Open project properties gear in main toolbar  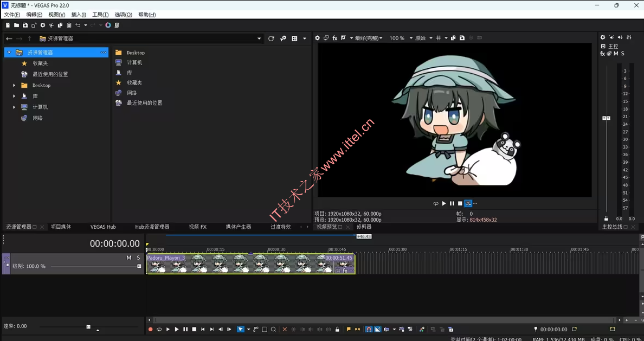coord(43,25)
